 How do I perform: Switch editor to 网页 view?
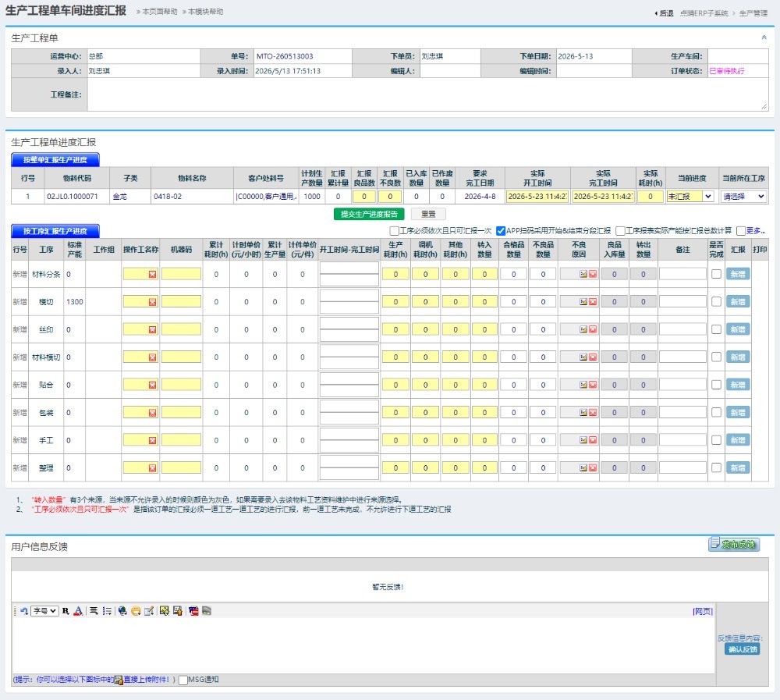point(703,611)
